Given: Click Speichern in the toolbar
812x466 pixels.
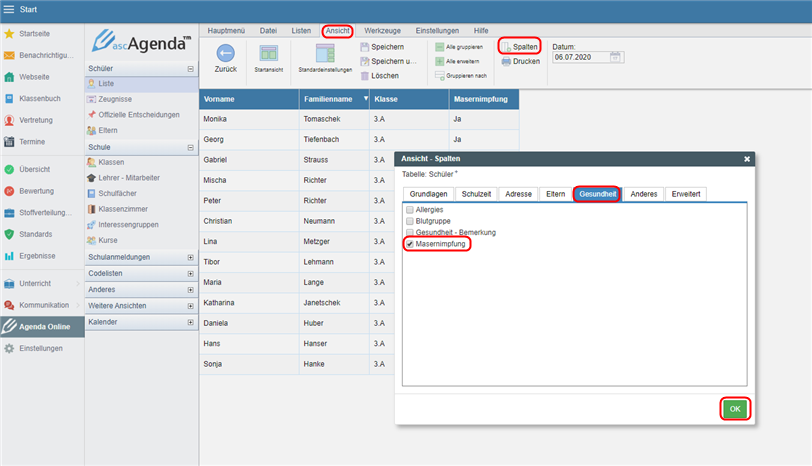Looking at the screenshot, I should (x=382, y=47).
